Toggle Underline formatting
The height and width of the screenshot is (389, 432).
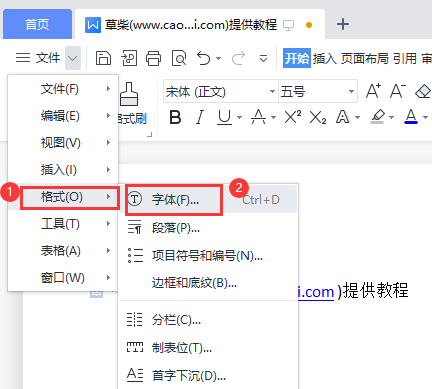click(x=224, y=117)
